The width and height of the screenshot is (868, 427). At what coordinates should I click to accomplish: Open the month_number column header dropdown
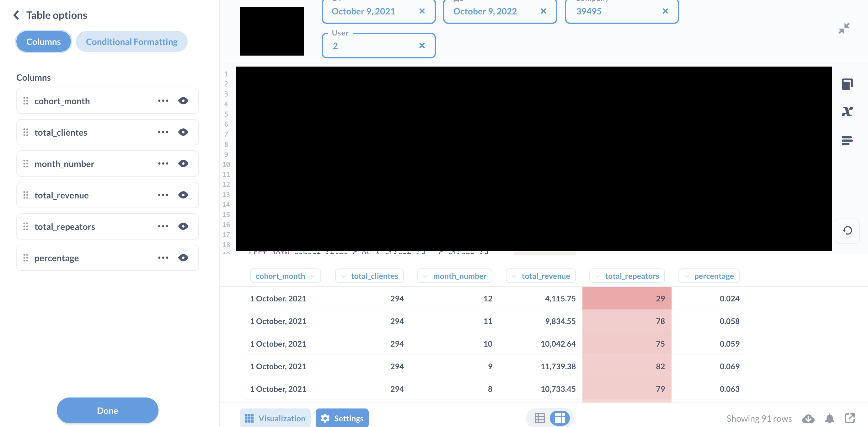pyautogui.click(x=426, y=276)
